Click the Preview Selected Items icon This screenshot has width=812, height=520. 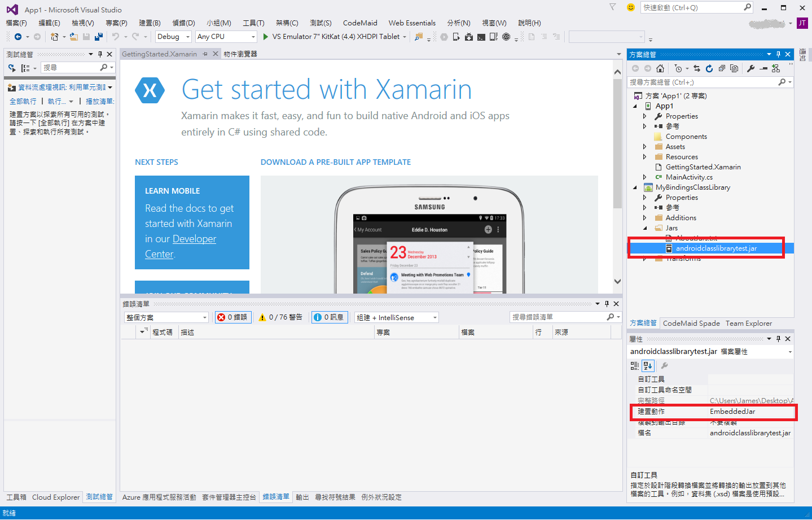[x=763, y=68]
